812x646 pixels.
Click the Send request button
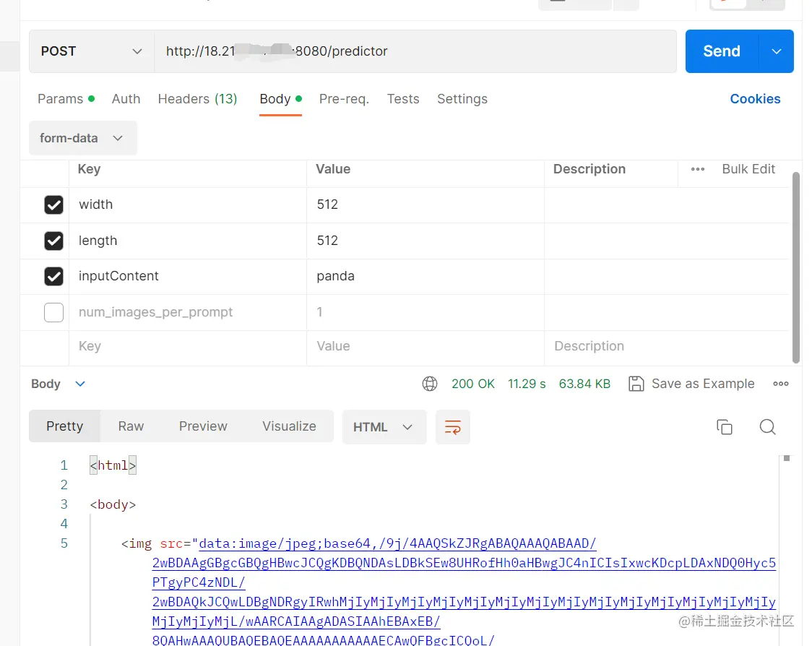[722, 51]
